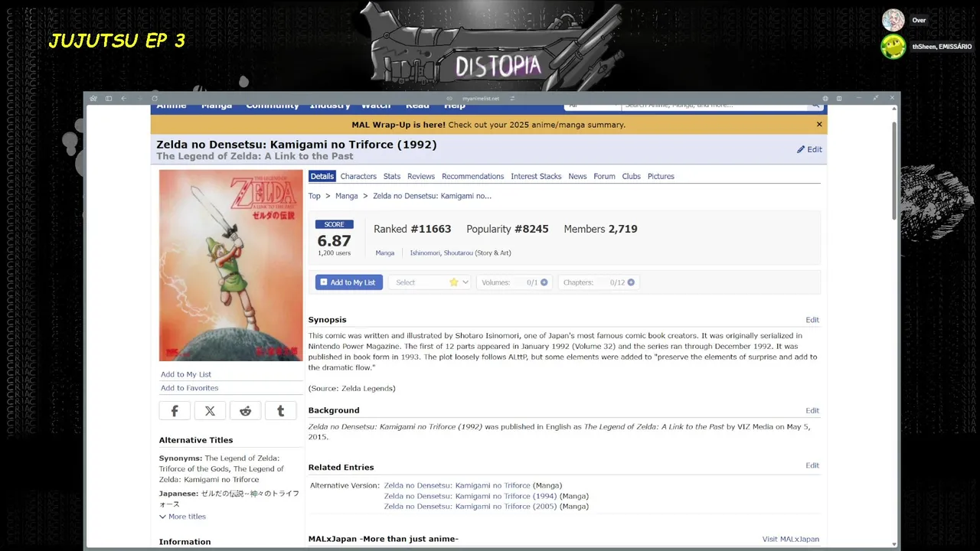Click the MAL Wrap-Up banner text
This screenshot has height=551, width=980.
[488, 125]
